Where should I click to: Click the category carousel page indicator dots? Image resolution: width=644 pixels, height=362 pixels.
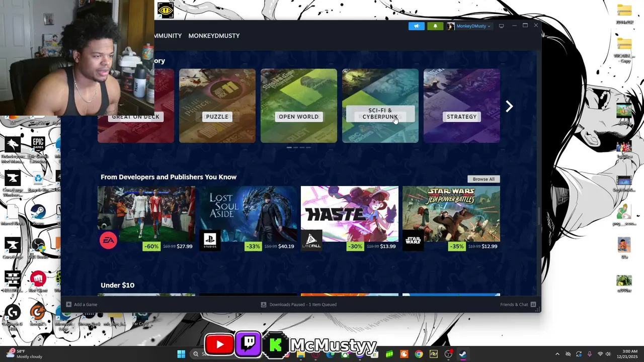click(x=299, y=147)
